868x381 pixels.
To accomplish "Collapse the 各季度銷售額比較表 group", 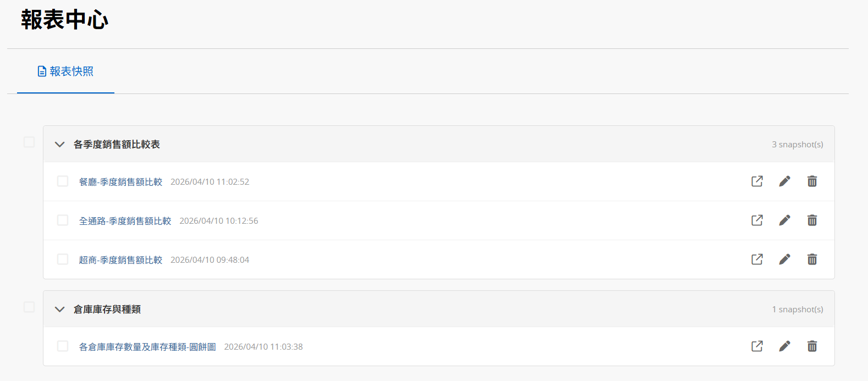I will (x=60, y=145).
